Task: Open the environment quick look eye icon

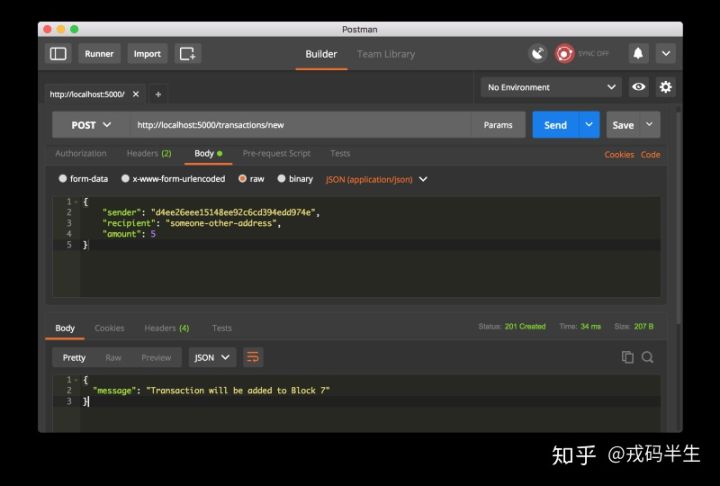Action: point(639,87)
